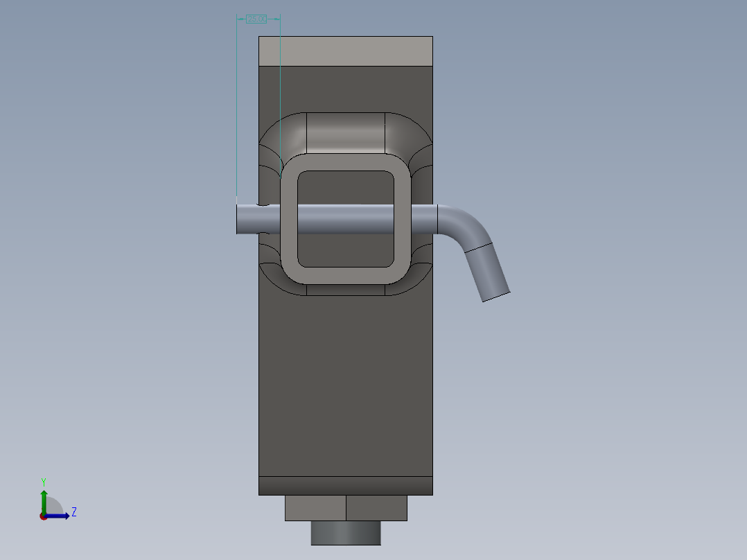This screenshot has height=560, width=747.
Task: Select the large dark lower body face
Action: click(345, 386)
